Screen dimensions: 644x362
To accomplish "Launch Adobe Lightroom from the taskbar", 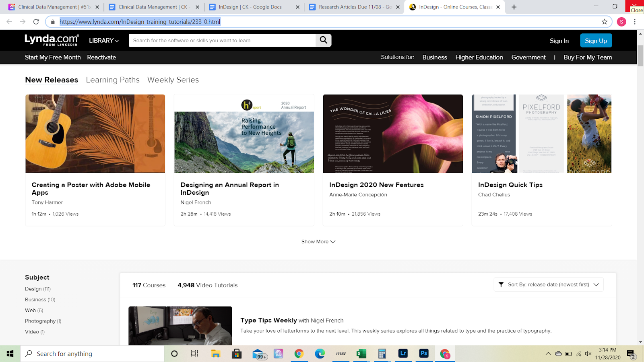I will pos(403,353).
